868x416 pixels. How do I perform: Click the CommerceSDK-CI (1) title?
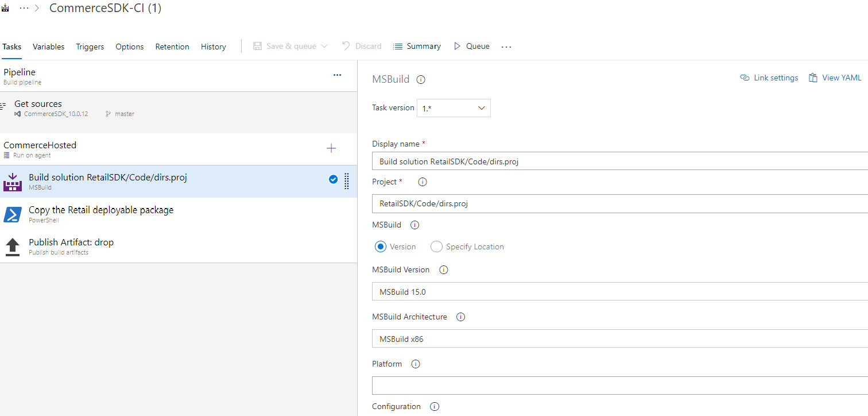pyautogui.click(x=105, y=9)
